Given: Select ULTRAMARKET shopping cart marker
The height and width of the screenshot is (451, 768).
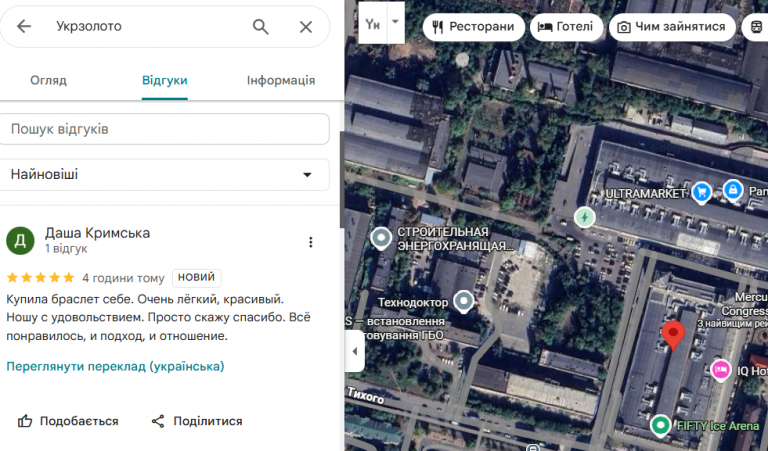Looking at the screenshot, I should pos(702,192).
